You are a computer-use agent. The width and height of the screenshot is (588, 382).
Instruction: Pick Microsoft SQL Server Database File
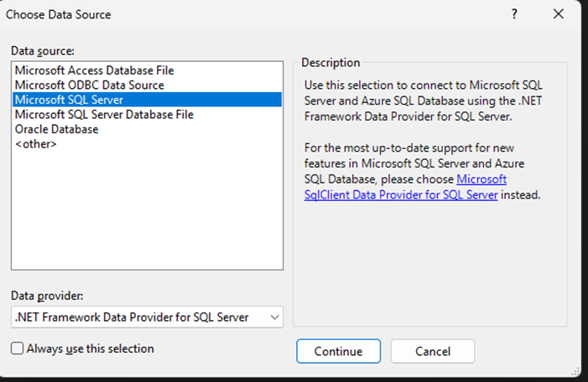click(x=104, y=114)
